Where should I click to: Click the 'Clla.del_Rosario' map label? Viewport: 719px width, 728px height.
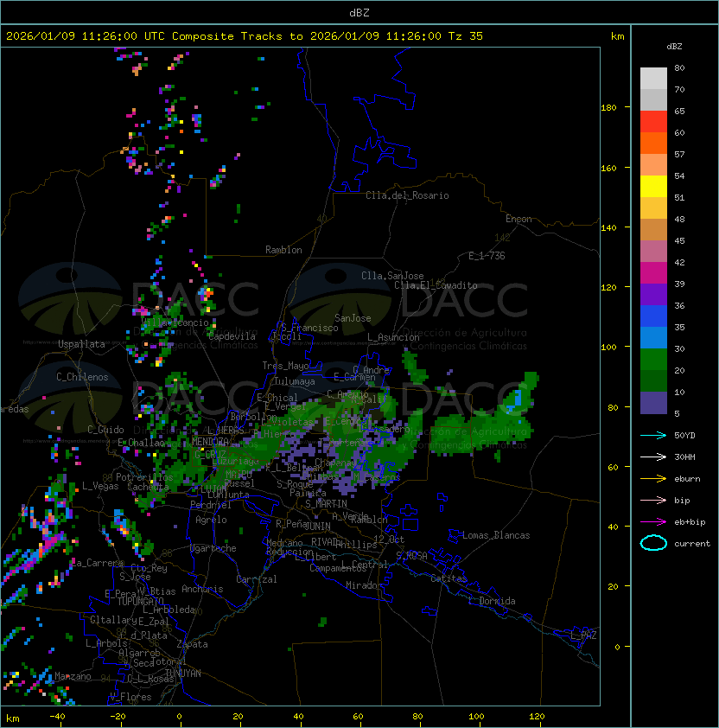click(407, 195)
